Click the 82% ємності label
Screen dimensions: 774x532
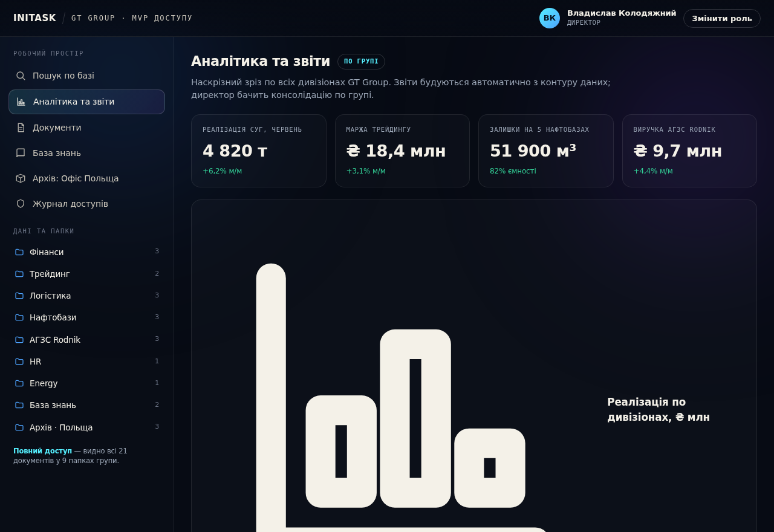click(x=513, y=171)
